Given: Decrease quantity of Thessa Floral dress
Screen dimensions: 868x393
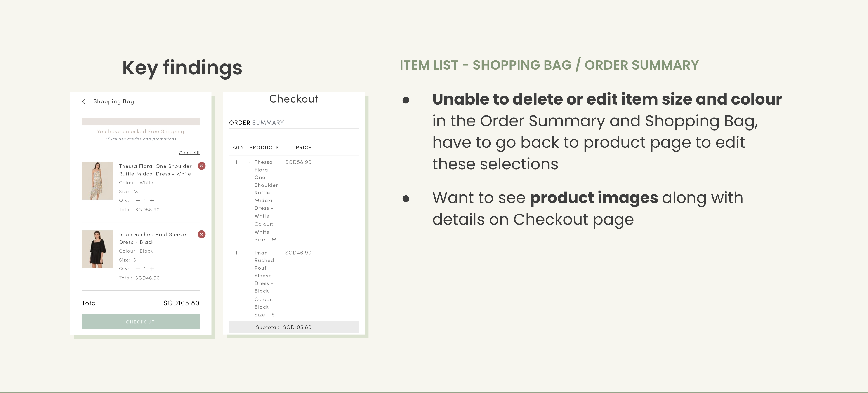Looking at the screenshot, I should [138, 200].
